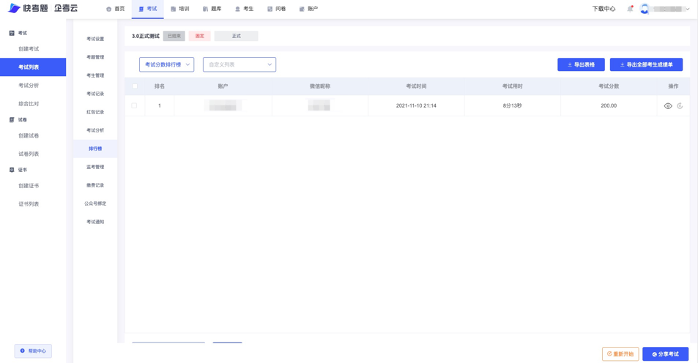Select 考试列表 in the left sidebar

33,67
